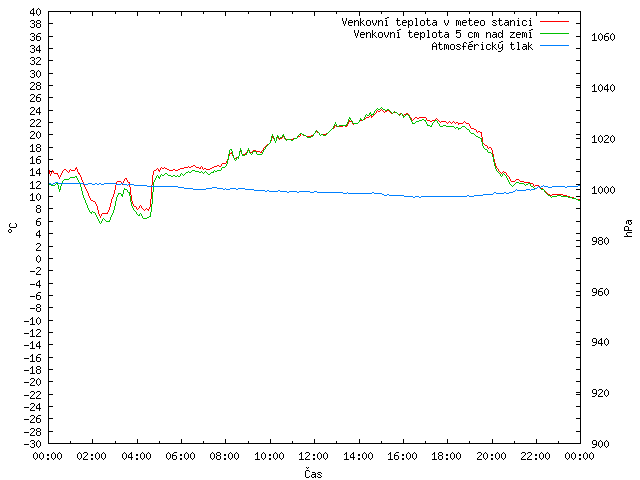Click red legend line sample
This screenshot has width=640, height=480.
554,21
